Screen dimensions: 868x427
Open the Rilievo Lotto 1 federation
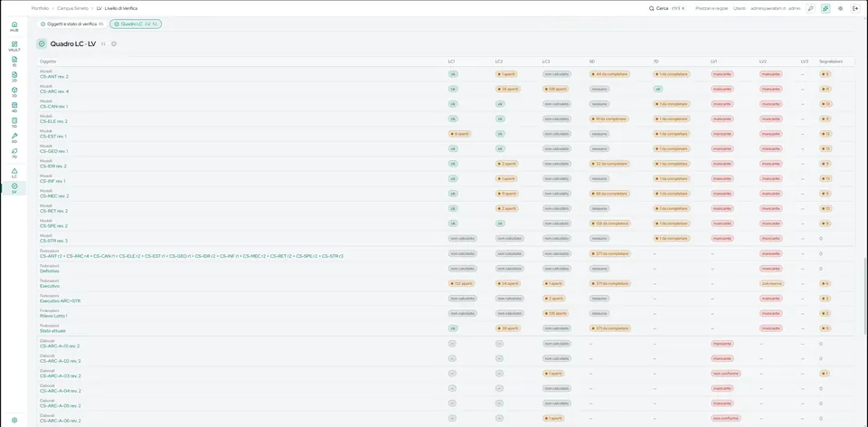click(x=53, y=316)
